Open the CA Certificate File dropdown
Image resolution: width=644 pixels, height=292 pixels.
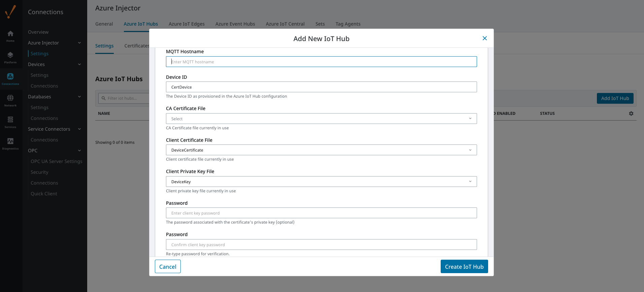tap(321, 119)
